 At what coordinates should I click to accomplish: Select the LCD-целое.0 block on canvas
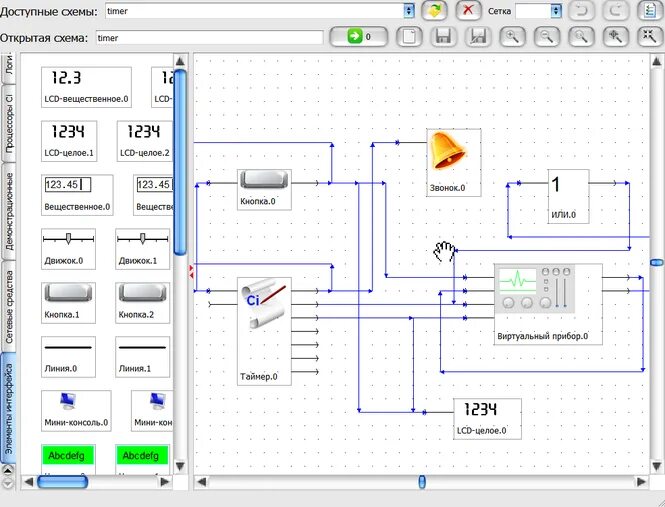(x=487, y=419)
